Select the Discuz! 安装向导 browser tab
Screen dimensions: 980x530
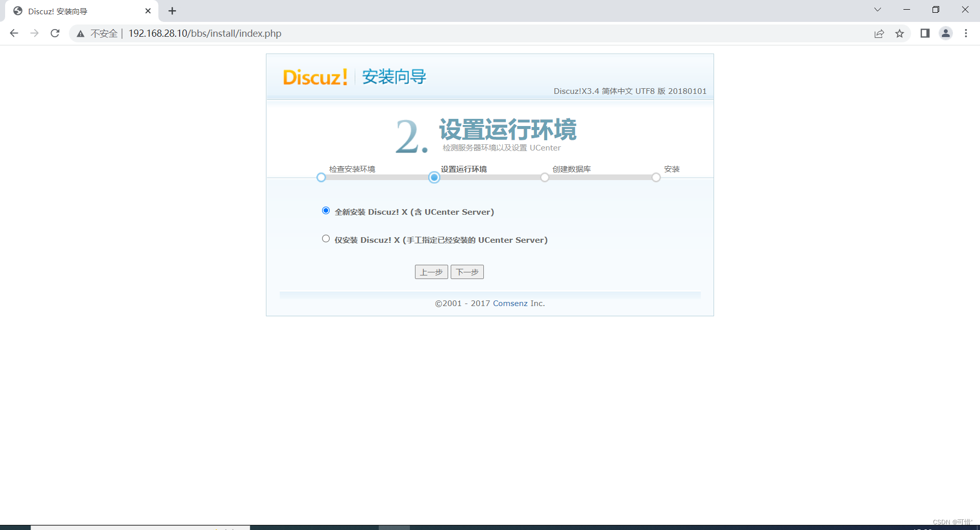pyautogui.click(x=82, y=11)
